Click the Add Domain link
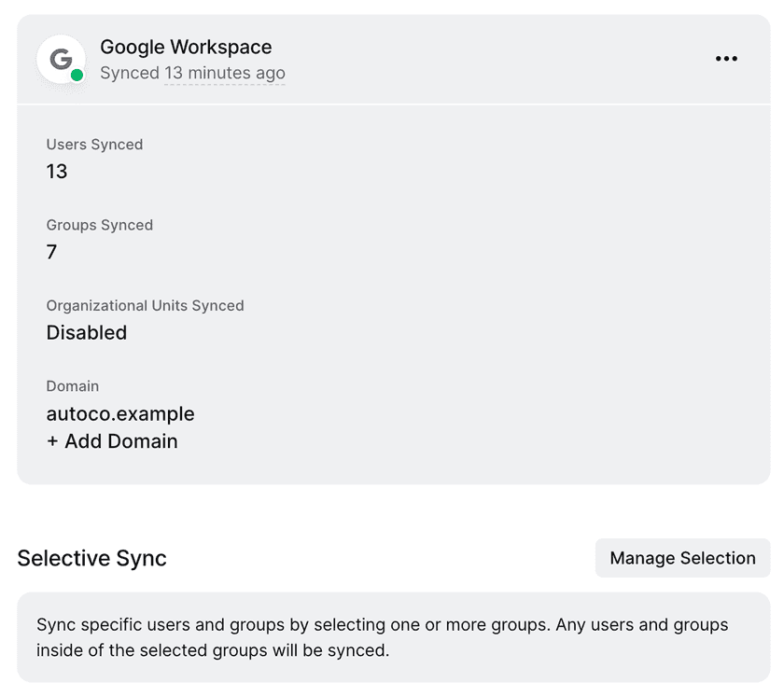The width and height of the screenshot is (784, 697). click(120, 441)
